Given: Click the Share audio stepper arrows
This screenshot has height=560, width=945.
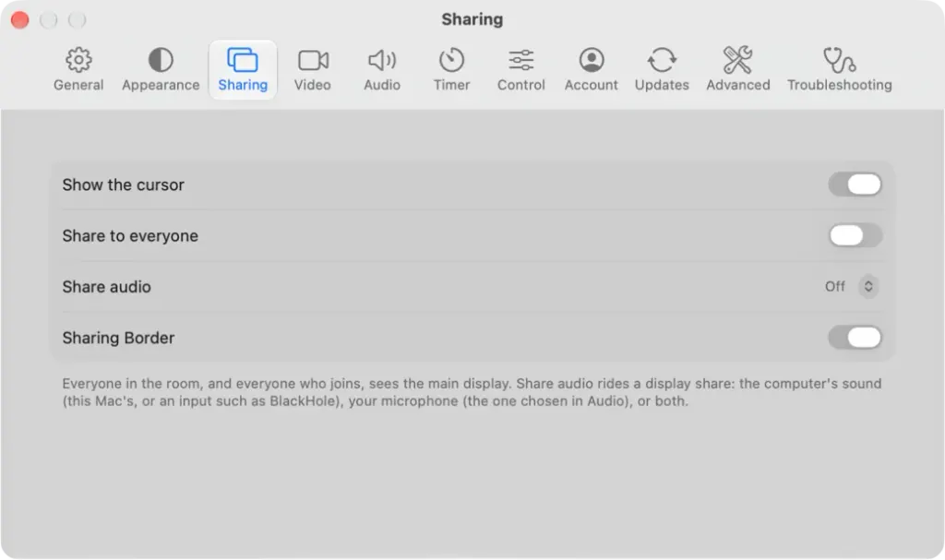Looking at the screenshot, I should (x=868, y=286).
